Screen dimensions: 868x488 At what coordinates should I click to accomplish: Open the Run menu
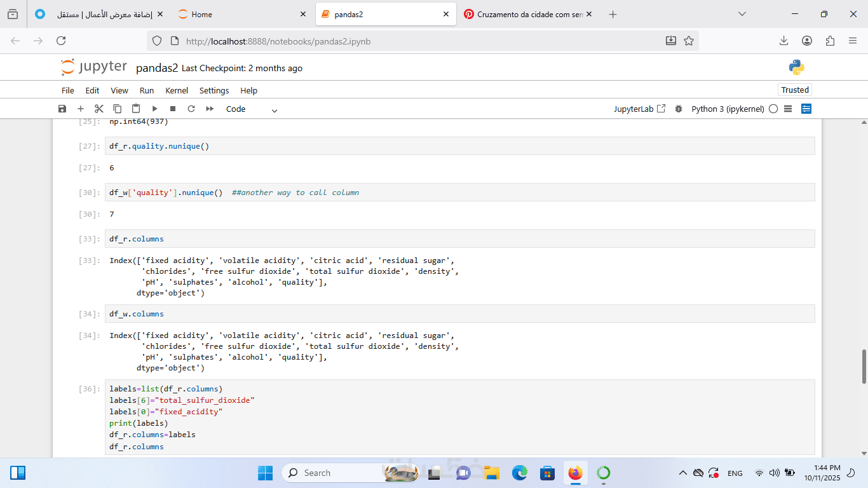(x=147, y=90)
